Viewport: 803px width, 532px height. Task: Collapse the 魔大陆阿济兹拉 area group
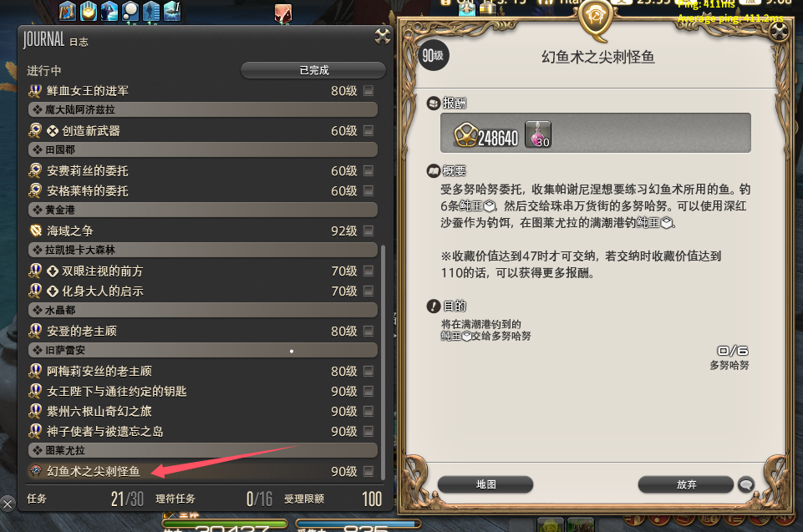203,109
